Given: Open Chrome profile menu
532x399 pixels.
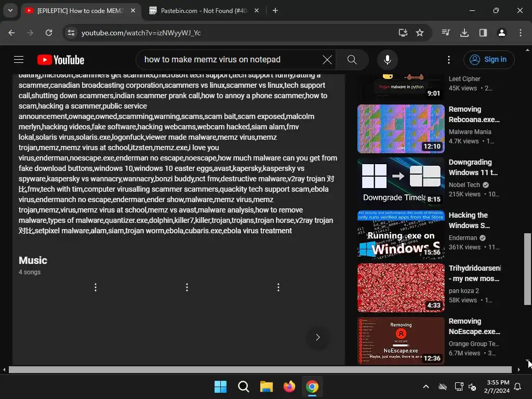Looking at the screenshot, I should click(x=501, y=33).
